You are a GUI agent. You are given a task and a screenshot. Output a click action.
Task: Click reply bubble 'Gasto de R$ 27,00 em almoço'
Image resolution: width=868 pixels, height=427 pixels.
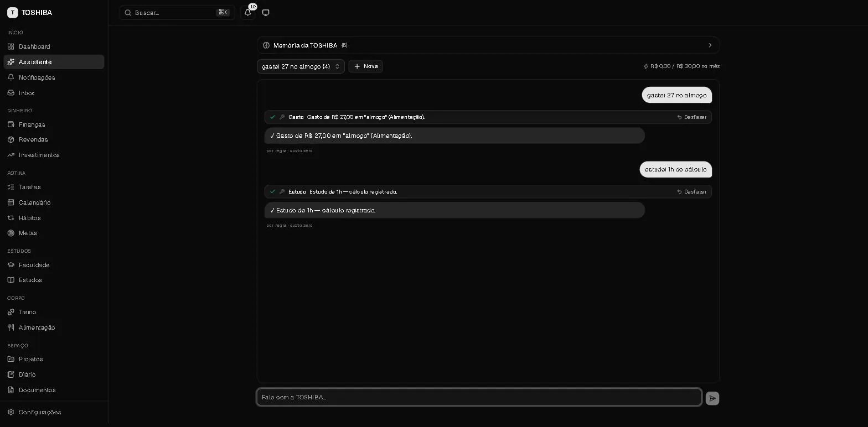pyautogui.click(x=454, y=136)
